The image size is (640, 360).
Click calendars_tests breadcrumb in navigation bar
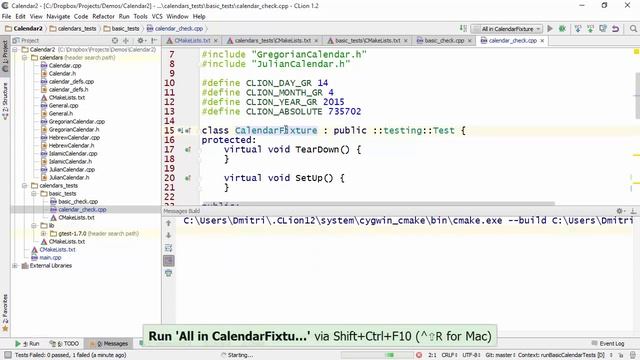pos(73,29)
